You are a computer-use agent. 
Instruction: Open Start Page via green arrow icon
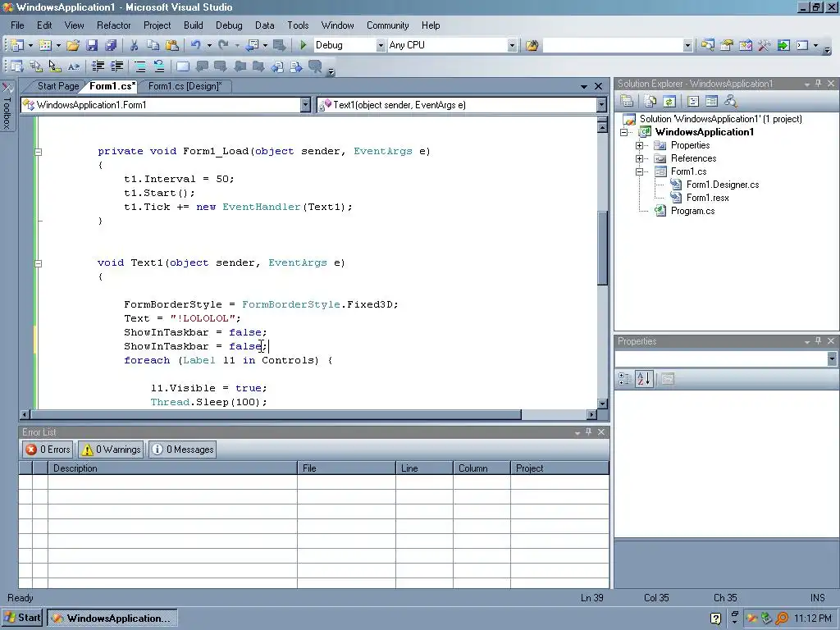[783, 46]
